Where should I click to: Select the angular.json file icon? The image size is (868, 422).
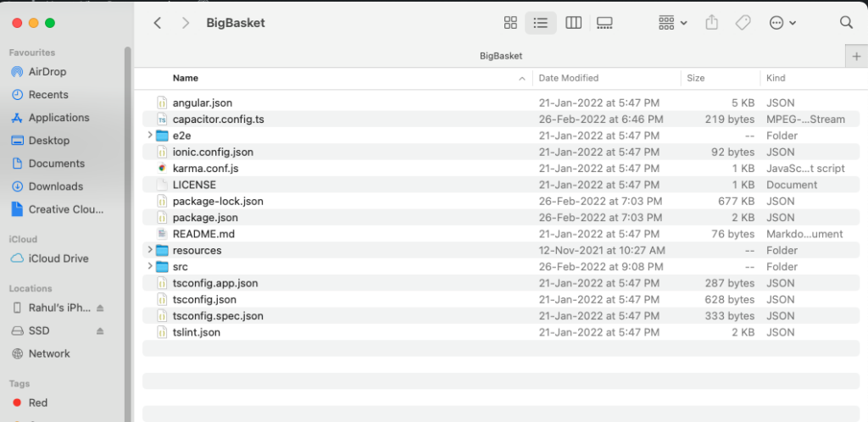pyautogui.click(x=162, y=103)
